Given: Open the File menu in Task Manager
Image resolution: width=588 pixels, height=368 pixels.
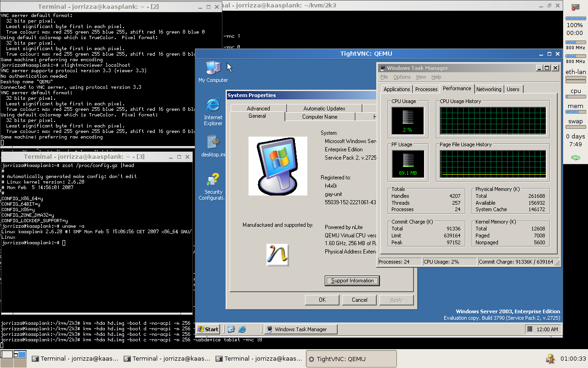Looking at the screenshot, I should pos(384,77).
